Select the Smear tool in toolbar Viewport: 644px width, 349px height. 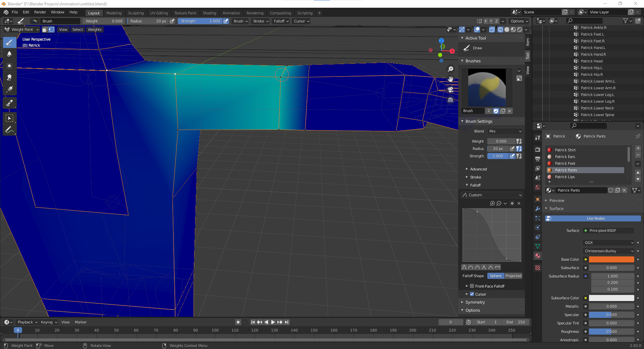pos(9,78)
